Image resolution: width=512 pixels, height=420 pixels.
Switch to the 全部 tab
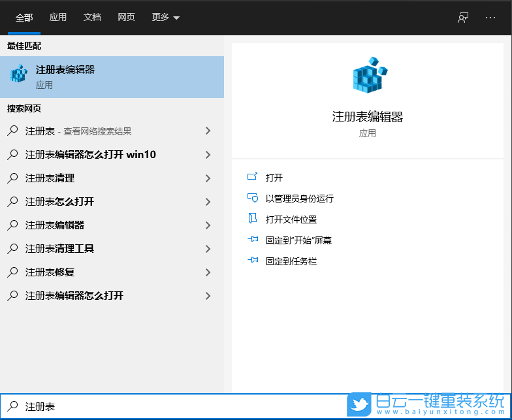coord(24,17)
